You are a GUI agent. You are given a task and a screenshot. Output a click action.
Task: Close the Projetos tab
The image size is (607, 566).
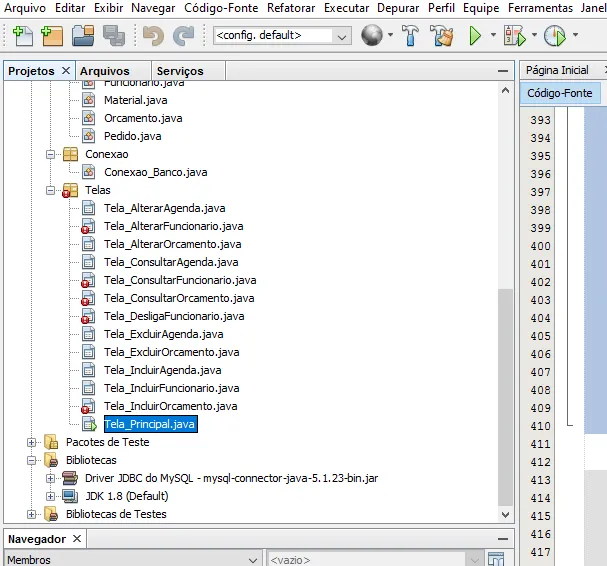click(x=66, y=71)
